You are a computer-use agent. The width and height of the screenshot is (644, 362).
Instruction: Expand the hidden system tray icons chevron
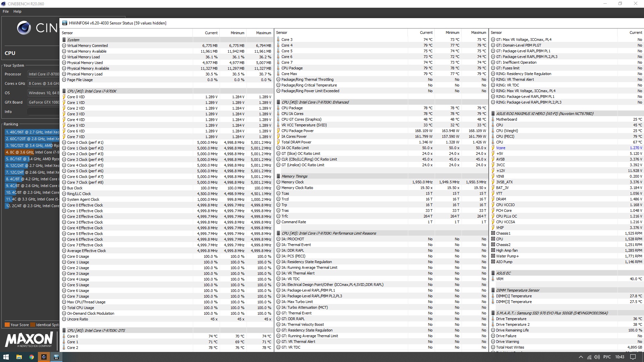(581, 357)
